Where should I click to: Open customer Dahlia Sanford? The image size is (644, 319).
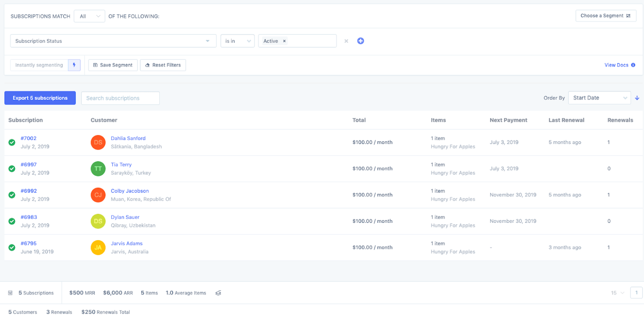point(128,138)
